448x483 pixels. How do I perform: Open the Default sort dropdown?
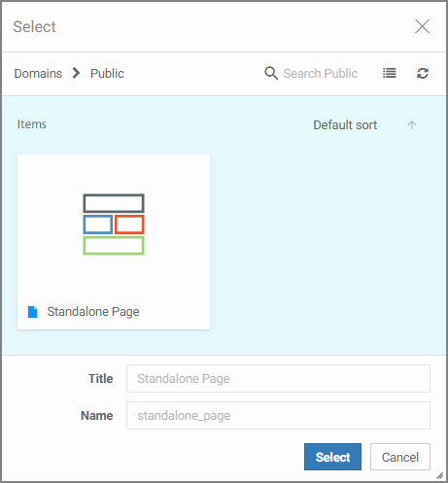coord(345,125)
